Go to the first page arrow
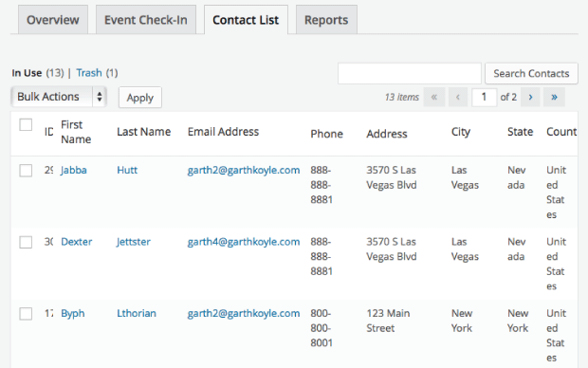This screenshot has width=588, height=368. (434, 97)
